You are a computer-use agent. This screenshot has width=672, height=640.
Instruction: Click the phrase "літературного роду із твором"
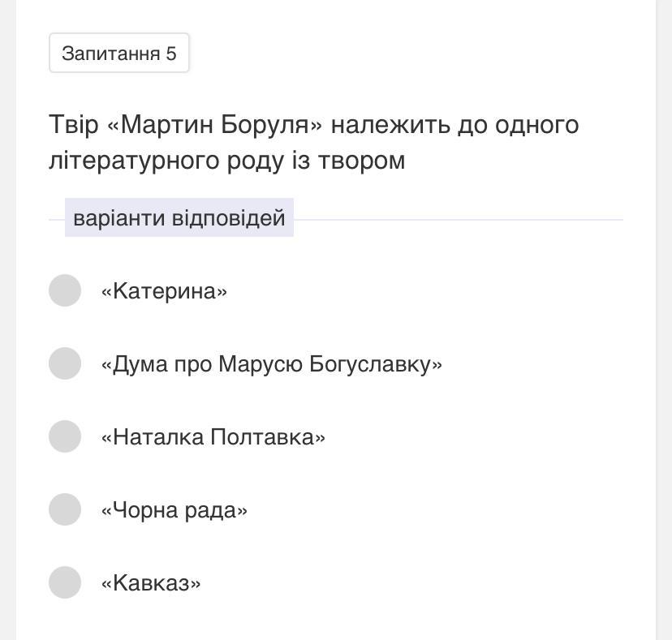pos(226,161)
